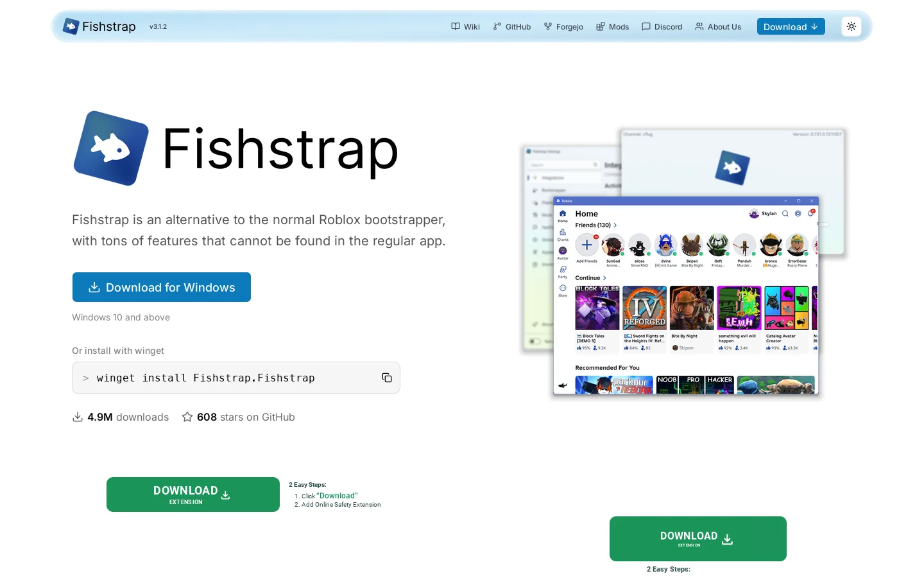Click the right green DOWNLOAD extension ad button
924x578 pixels.
[698, 539]
